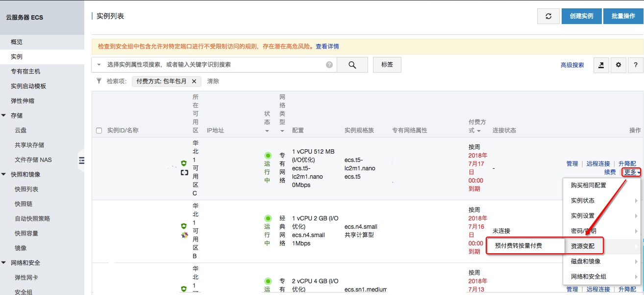Click the help icon inside search field

[x=329, y=65]
